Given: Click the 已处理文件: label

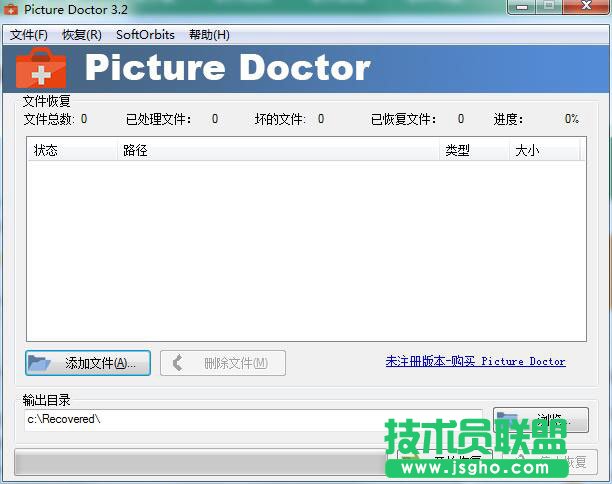Looking at the screenshot, I should pyautogui.click(x=159, y=119).
